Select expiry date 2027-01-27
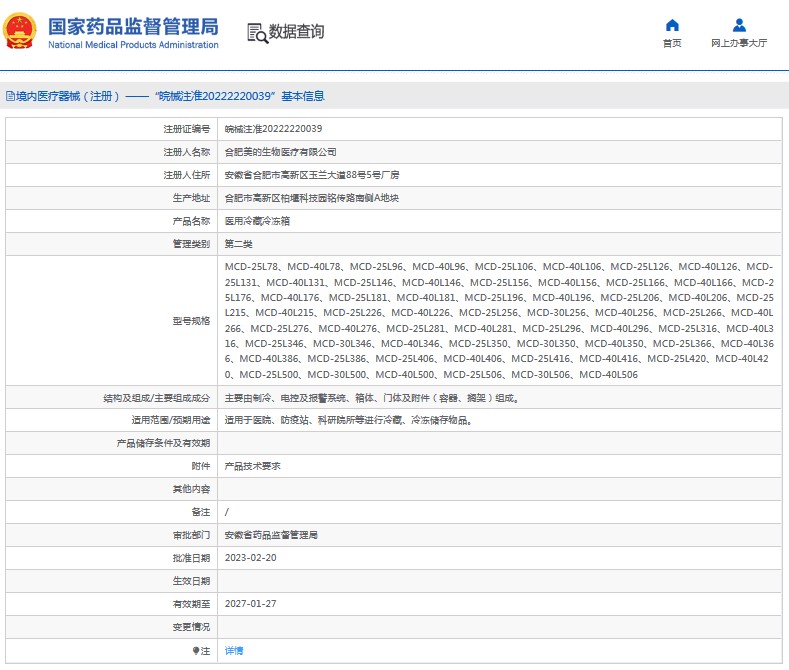Viewport: 789px width, 670px height. tap(251, 604)
